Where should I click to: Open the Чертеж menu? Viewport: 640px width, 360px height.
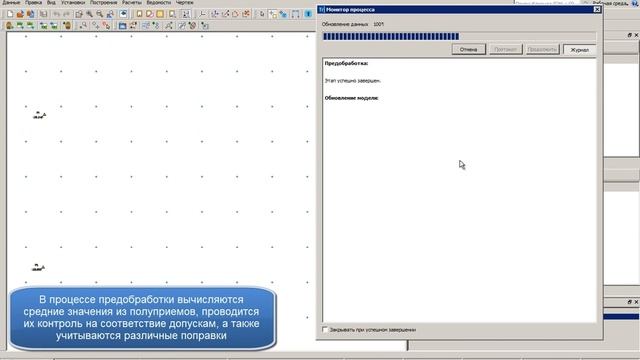(184, 2)
